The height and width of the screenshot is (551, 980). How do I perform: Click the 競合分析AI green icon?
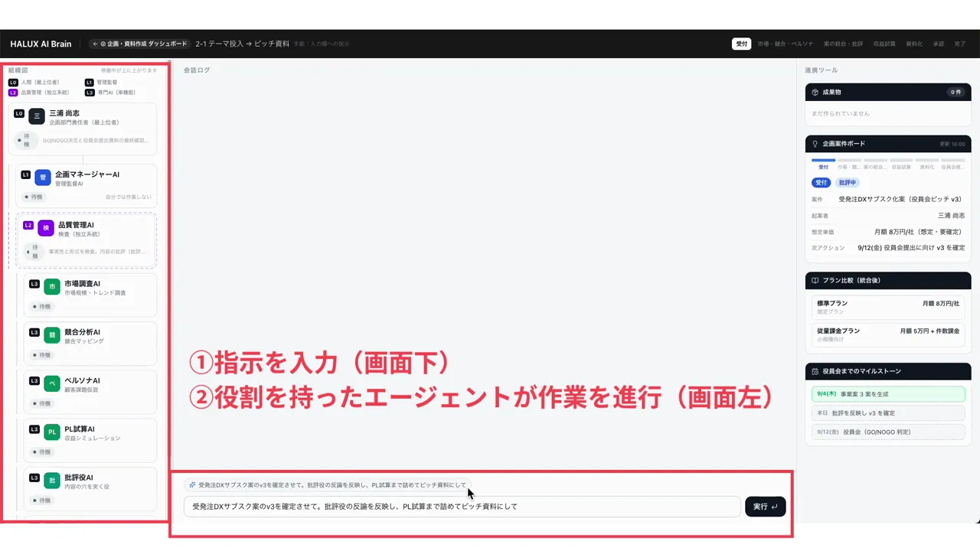pos(52,335)
